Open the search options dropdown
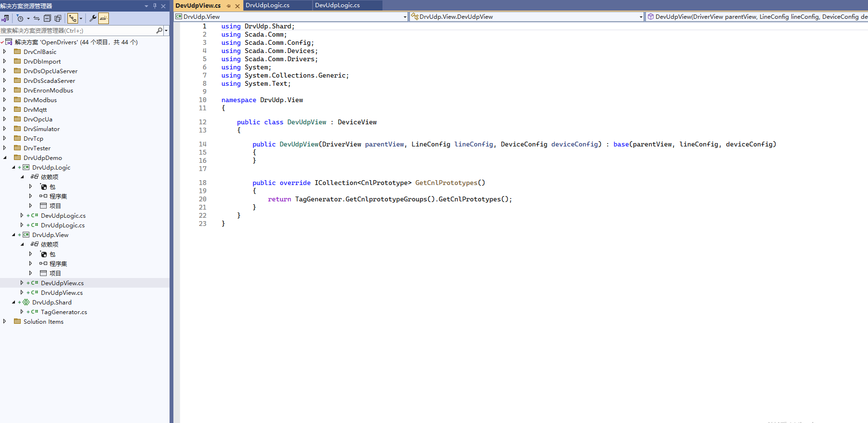Screen dimensions: 868x423 pos(166,30)
